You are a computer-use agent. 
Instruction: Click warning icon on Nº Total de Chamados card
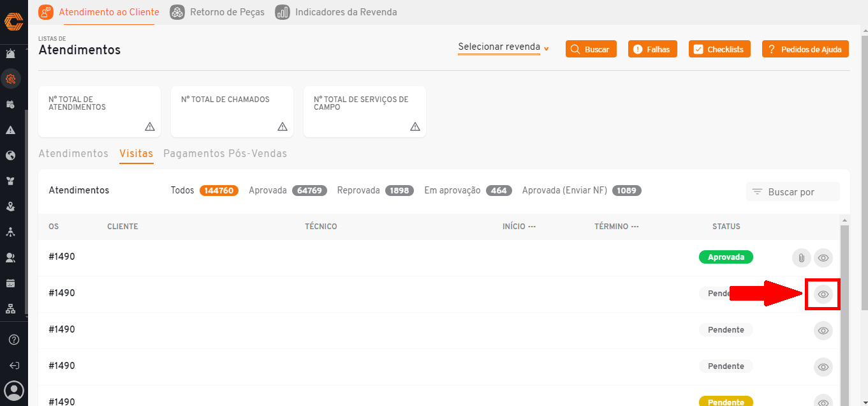283,126
